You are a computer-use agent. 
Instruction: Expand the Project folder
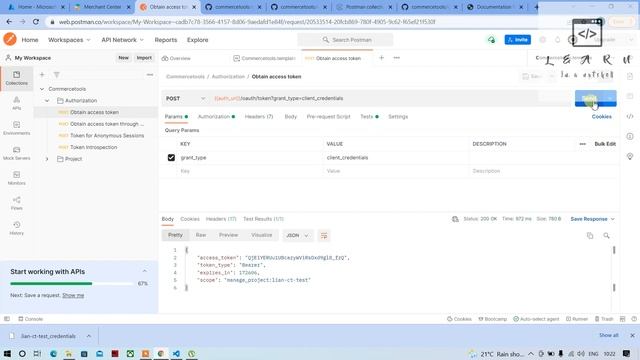pos(47,159)
